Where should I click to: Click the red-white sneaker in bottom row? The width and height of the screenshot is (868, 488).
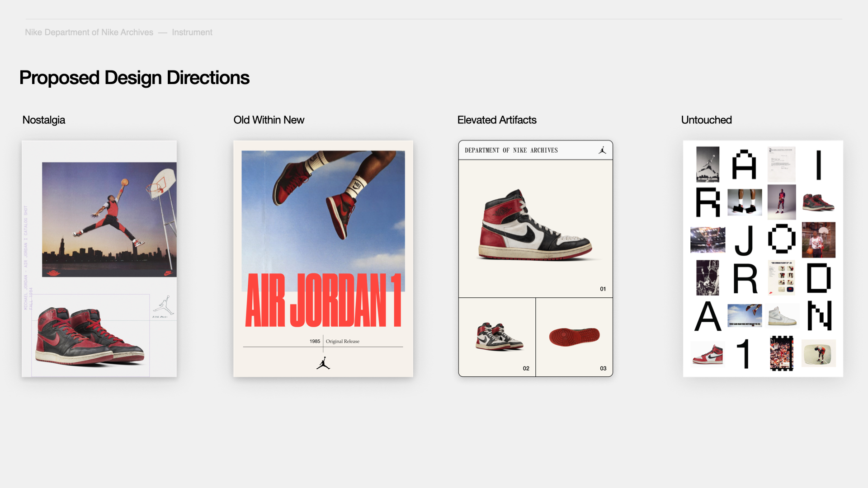(x=708, y=354)
